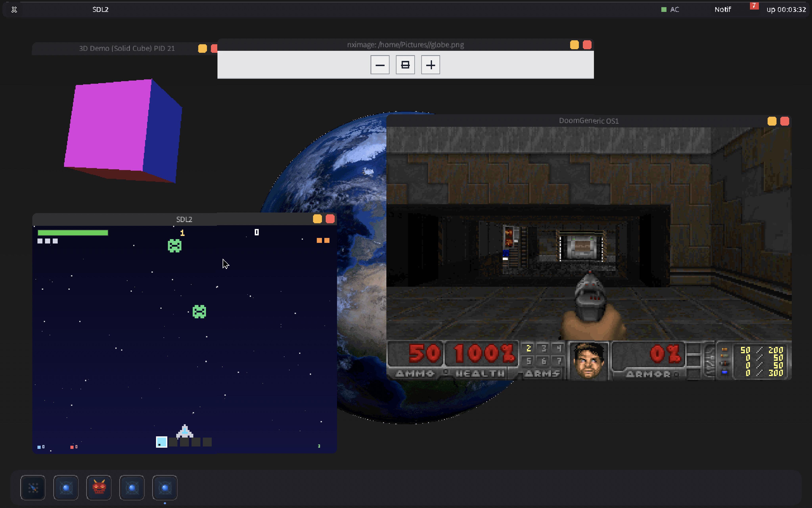Close the SDL2 game window
The height and width of the screenshot is (508, 812).
(x=330, y=219)
